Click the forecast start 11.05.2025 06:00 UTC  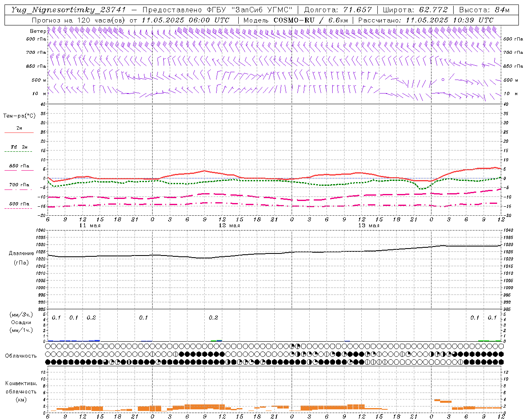pyautogui.click(x=185, y=20)
